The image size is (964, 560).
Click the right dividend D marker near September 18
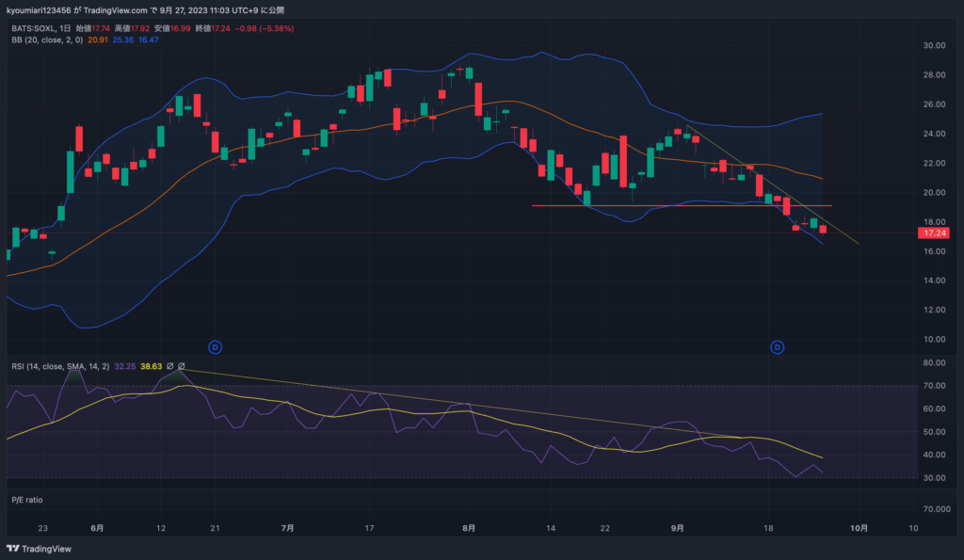tap(777, 347)
